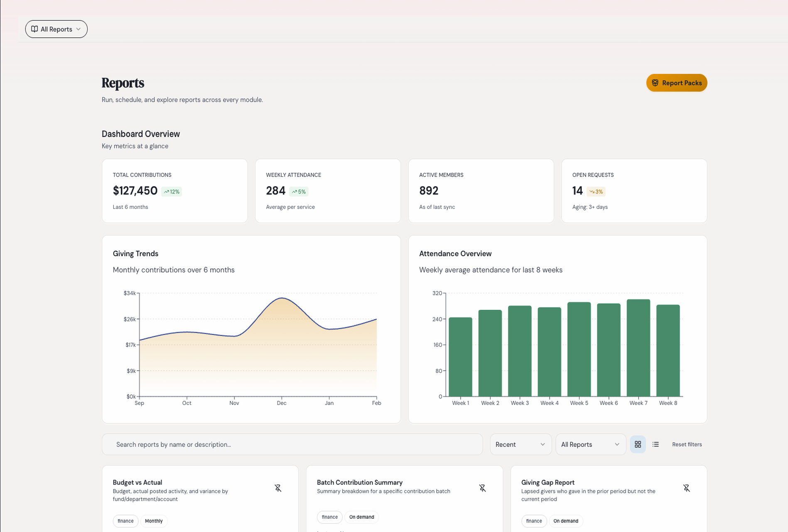Click the Week 7 attendance bar
This screenshot has height=532, width=788.
638,348
